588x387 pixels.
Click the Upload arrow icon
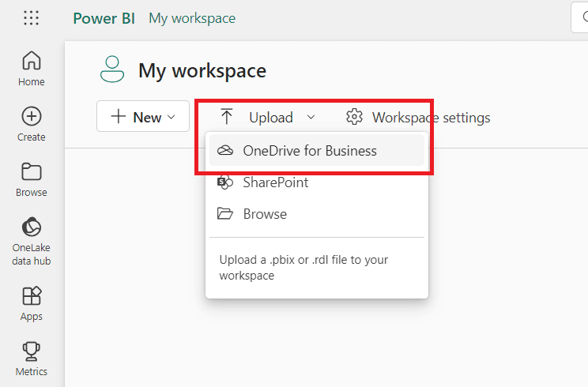[227, 117]
